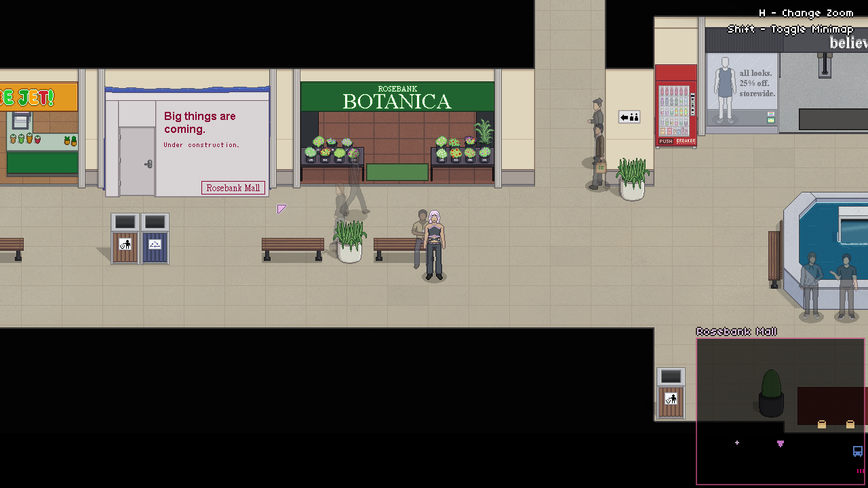Click the potted plant beside the restroom sign

(x=632, y=179)
